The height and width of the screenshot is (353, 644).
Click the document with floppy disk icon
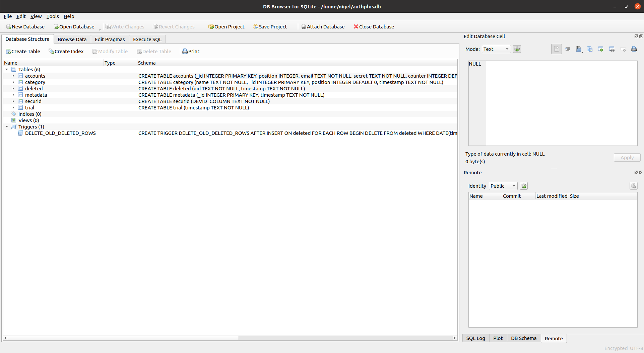click(x=590, y=49)
